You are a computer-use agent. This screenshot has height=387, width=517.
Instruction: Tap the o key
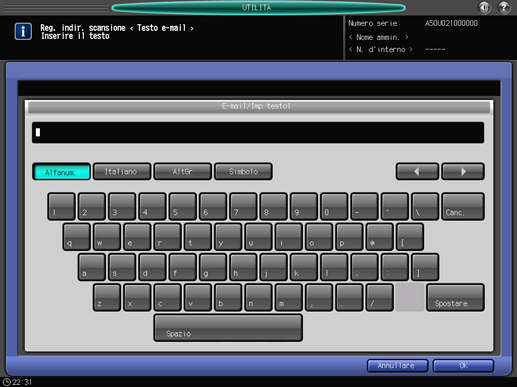pyautogui.click(x=319, y=237)
